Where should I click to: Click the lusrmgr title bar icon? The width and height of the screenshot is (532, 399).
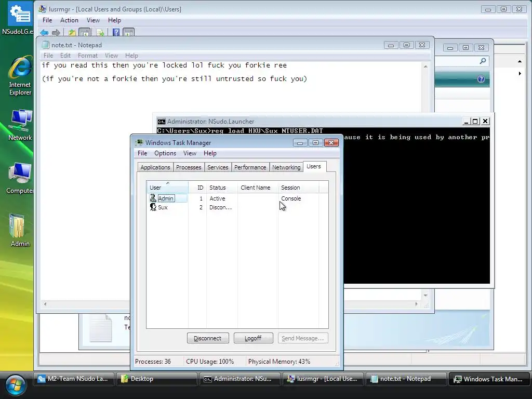43,9
